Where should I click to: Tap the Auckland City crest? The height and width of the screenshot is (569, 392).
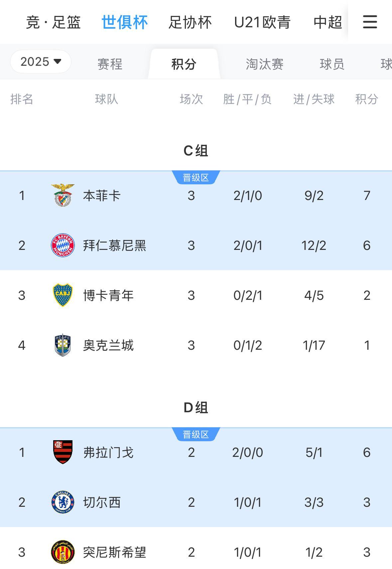click(63, 345)
